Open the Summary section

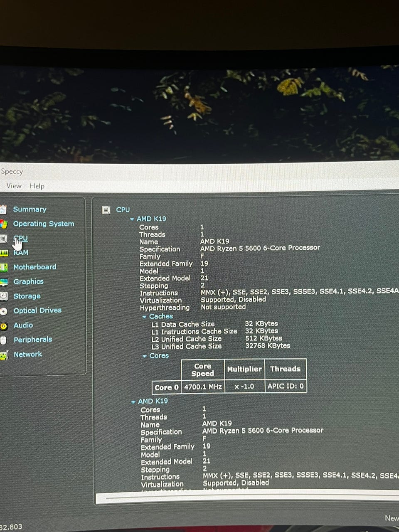click(x=30, y=209)
